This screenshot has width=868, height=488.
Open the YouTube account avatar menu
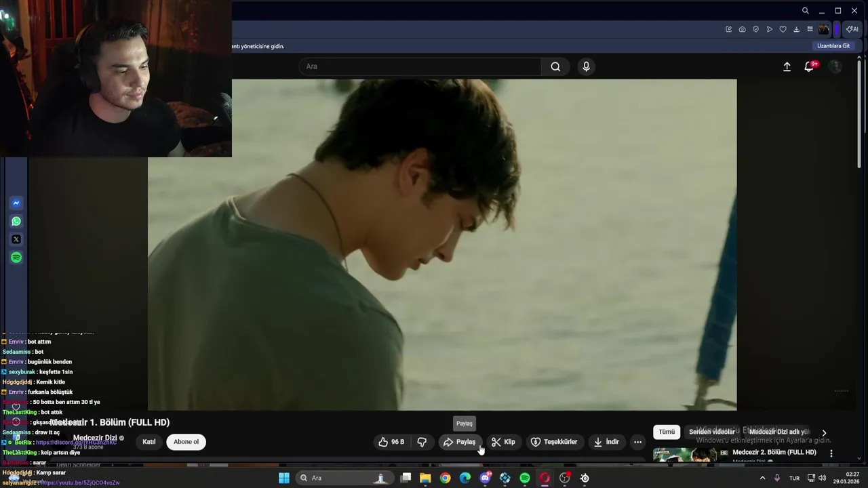[835, 66]
